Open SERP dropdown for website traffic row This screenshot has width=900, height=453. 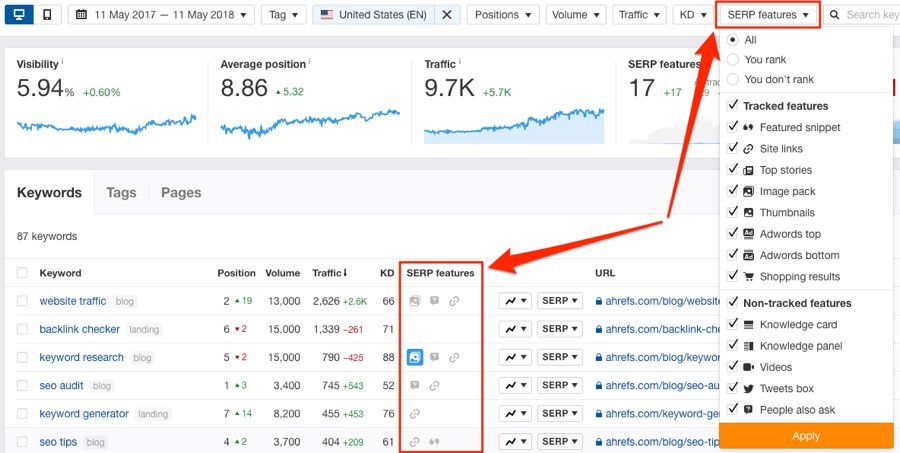[560, 301]
